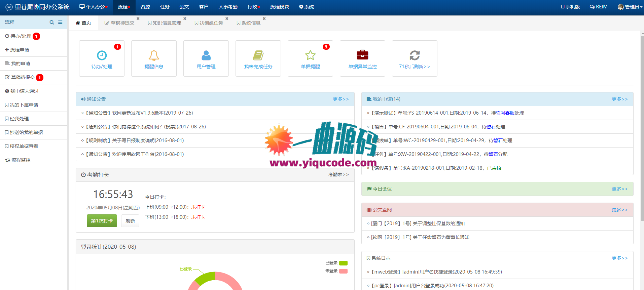Switch to the 知识信息管理 tab
Image resolution: width=644 pixels, height=290 pixels.
(x=165, y=23)
